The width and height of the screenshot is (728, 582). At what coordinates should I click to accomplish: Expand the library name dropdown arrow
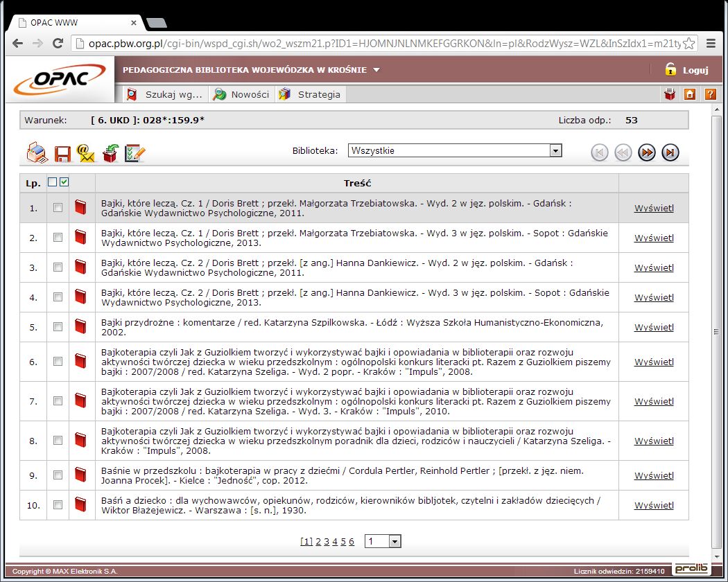(x=376, y=70)
